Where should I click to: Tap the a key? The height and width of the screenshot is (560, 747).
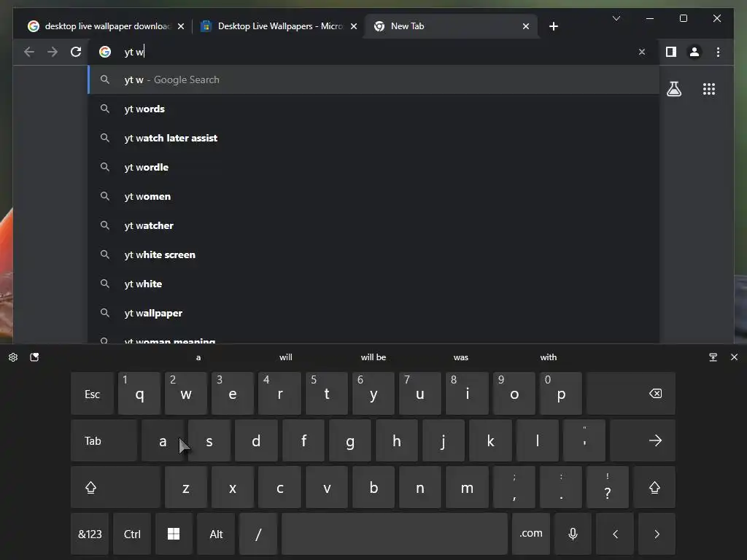point(163,440)
